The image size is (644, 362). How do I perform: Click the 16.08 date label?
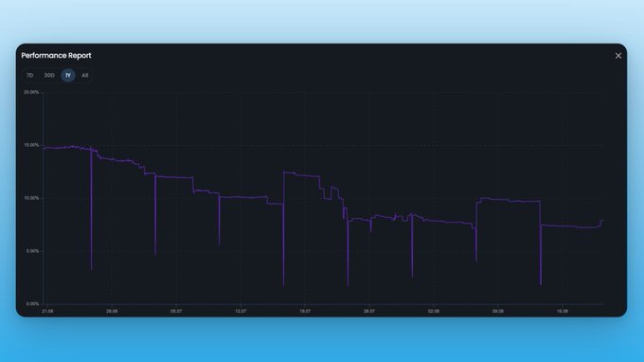coord(563,312)
